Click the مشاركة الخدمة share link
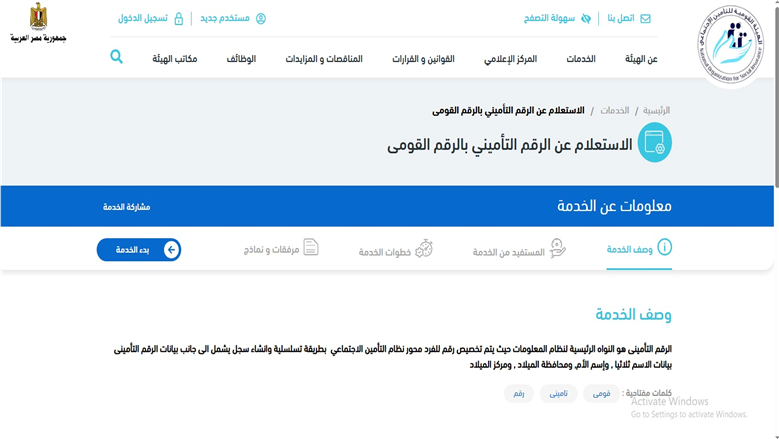The height and width of the screenshot is (439, 779). 127,207
